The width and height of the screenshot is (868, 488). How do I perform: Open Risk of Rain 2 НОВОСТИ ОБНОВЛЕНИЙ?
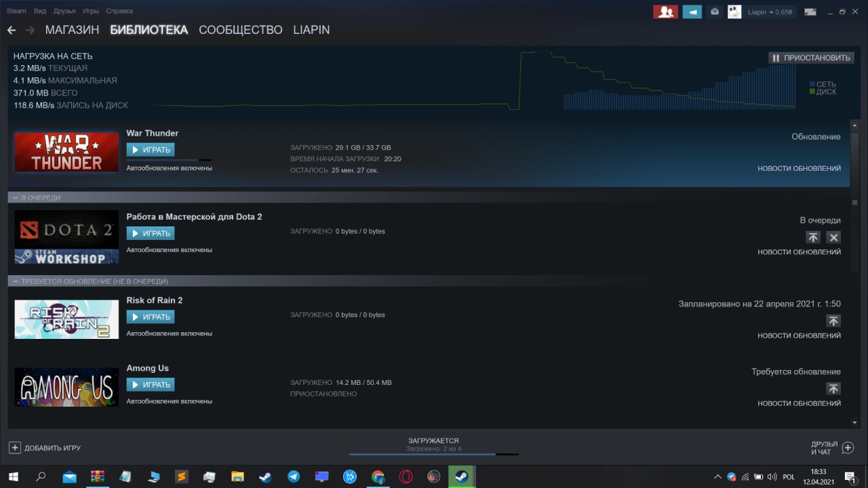tap(799, 335)
